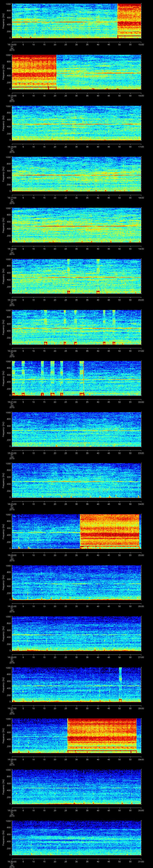Select the 16:30:00 time axis label
Viewport: 153px width, 868px height.
[x=12, y=861]
